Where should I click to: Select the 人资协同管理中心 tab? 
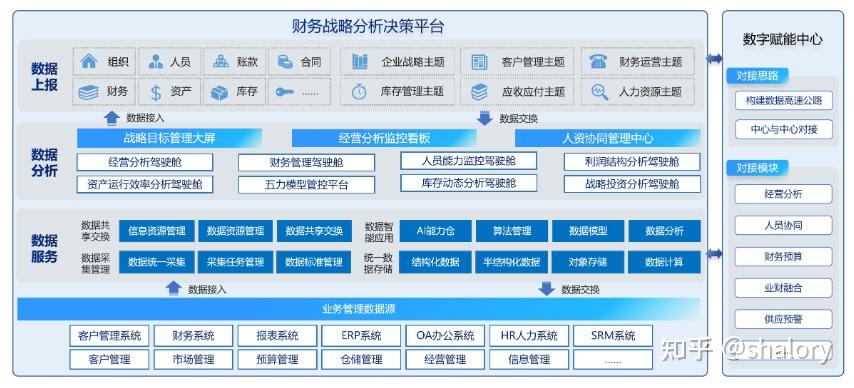click(x=607, y=138)
